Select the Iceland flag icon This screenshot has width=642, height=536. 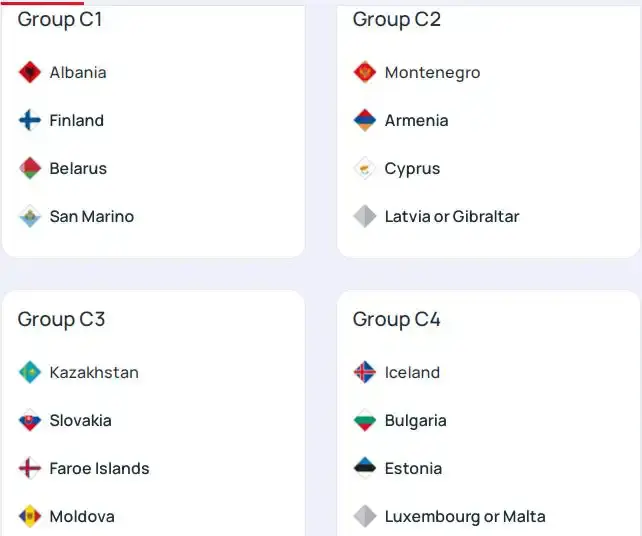pyautogui.click(x=365, y=372)
